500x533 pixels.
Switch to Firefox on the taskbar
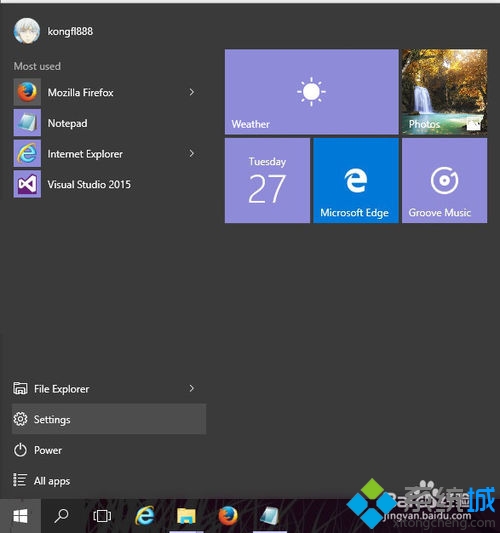click(x=228, y=516)
